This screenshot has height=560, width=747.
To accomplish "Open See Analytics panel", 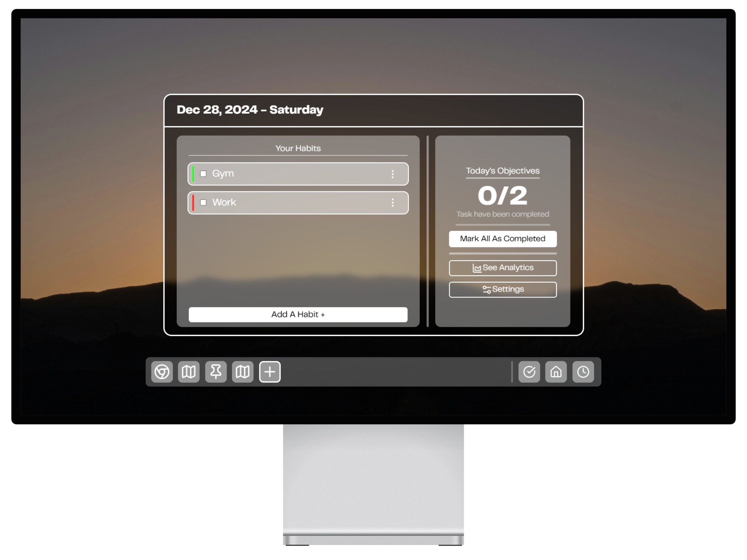I will click(502, 268).
